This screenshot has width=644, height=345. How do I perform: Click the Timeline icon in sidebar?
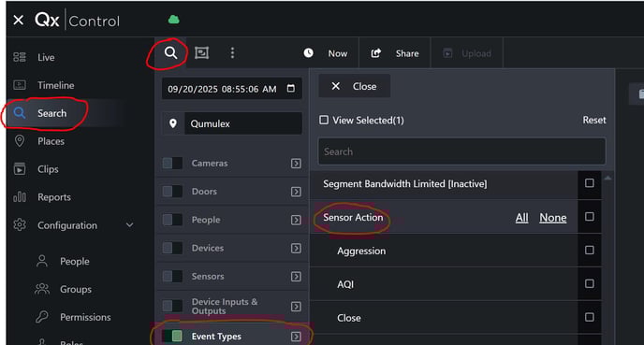point(20,85)
